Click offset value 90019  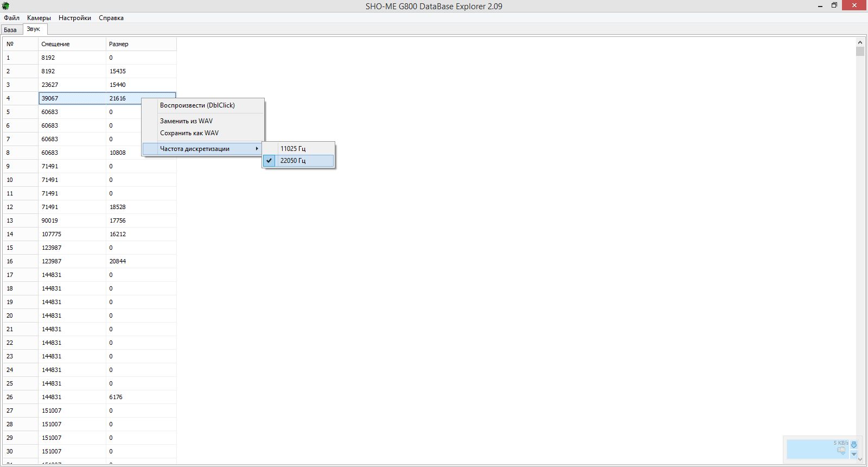[x=50, y=220]
